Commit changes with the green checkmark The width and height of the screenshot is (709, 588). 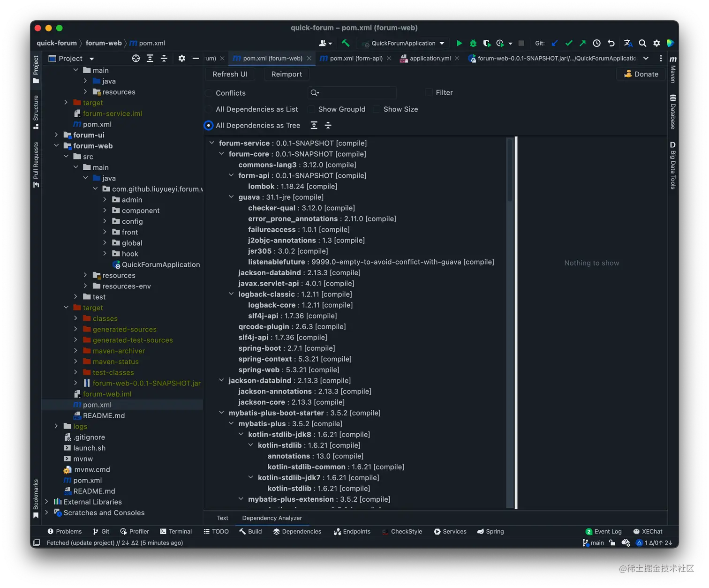point(569,43)
